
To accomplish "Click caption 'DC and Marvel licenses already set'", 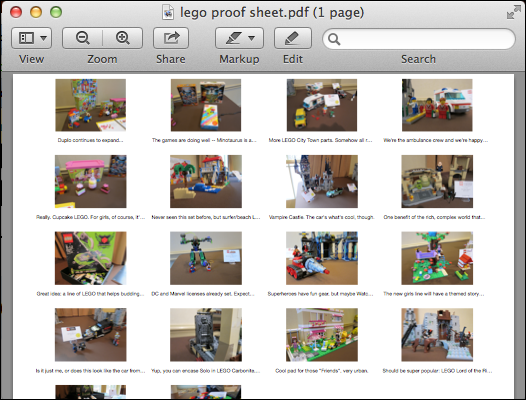I will click(x=203, y=294).
